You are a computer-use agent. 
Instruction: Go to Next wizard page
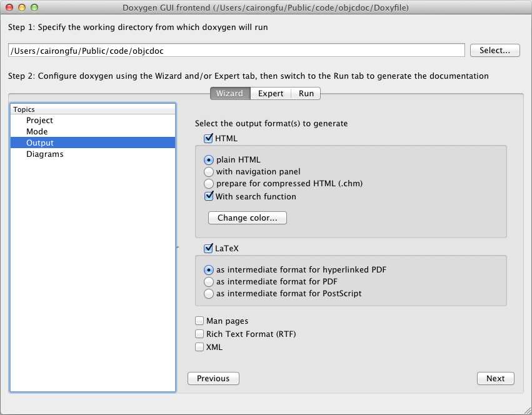point(495,378)
